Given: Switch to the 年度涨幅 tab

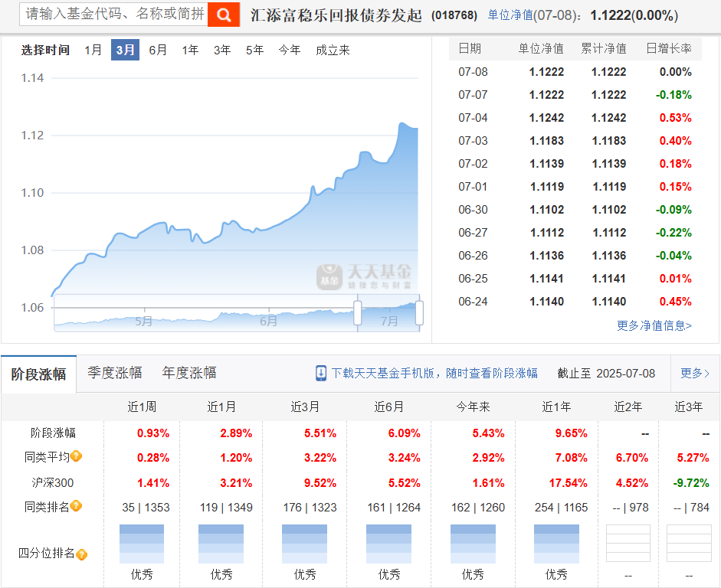Looking at the screenshot, I should pyautogui.click(x=189, y=373).
